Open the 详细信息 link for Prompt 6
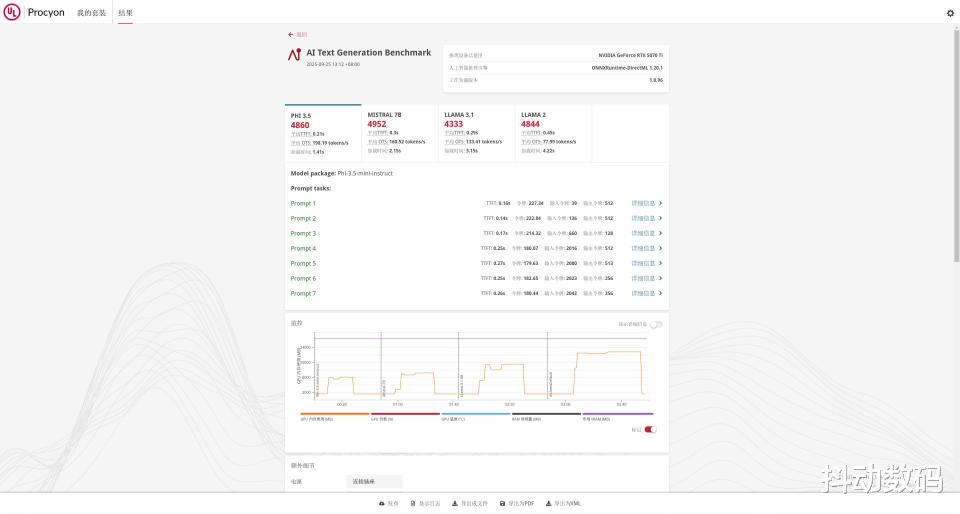960x514 pixels. [643, 278]
